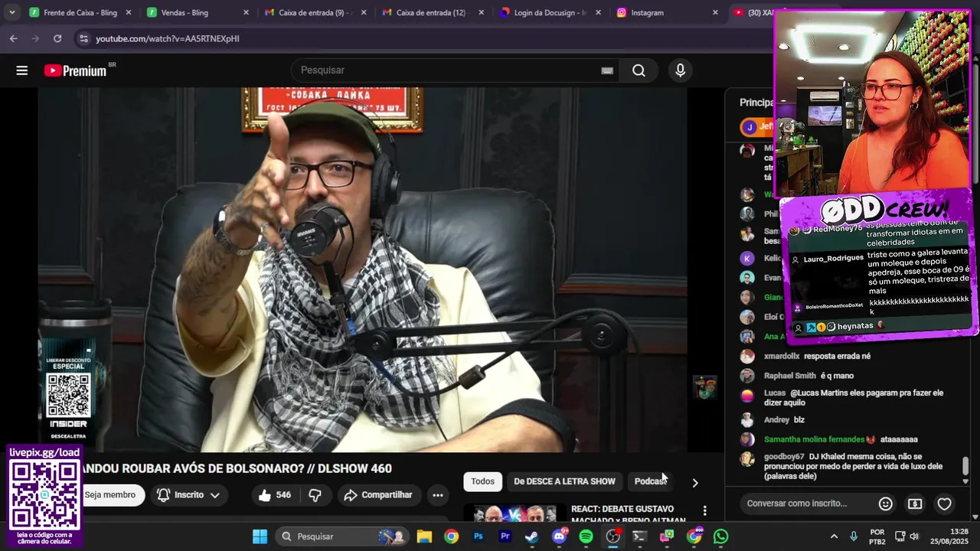Dislike the video

pyautogui.click(x=315, y=495)
